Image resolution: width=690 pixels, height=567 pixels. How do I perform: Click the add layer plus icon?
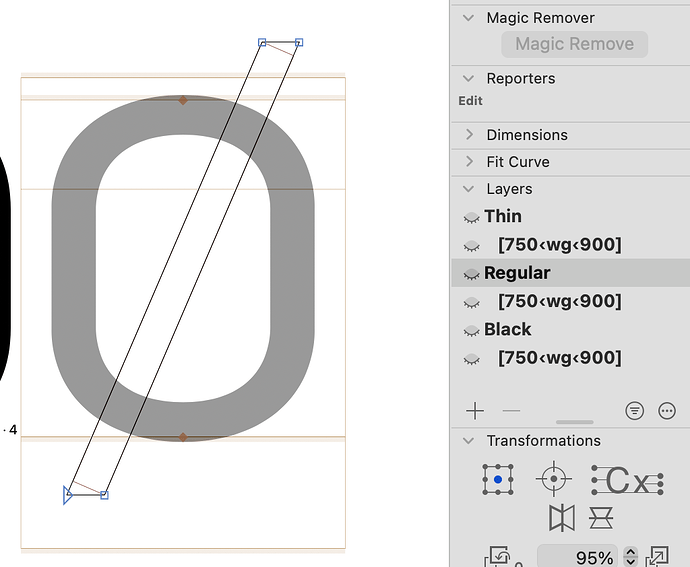pyautogui.click(x=475, y=411)
